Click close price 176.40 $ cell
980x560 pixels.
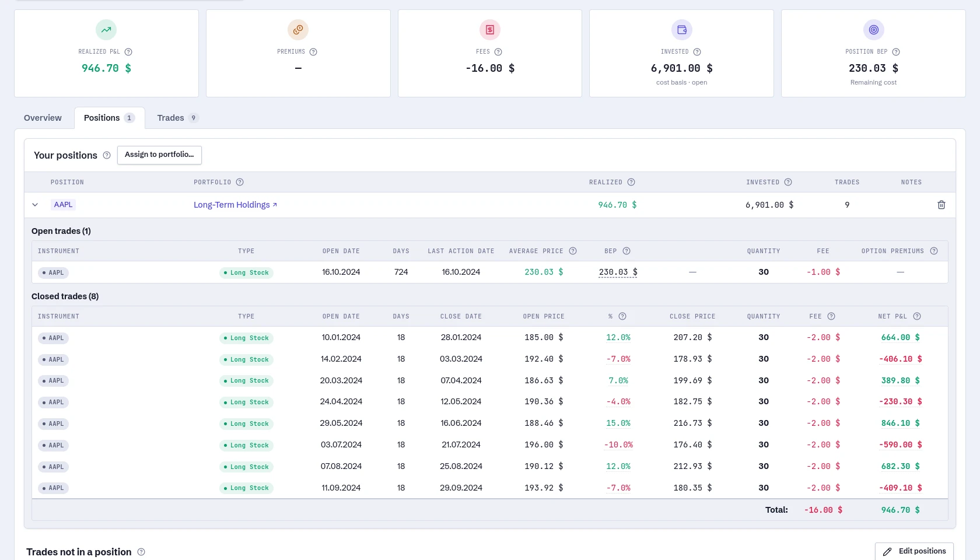pyautogui.click(x=692, y=444)
